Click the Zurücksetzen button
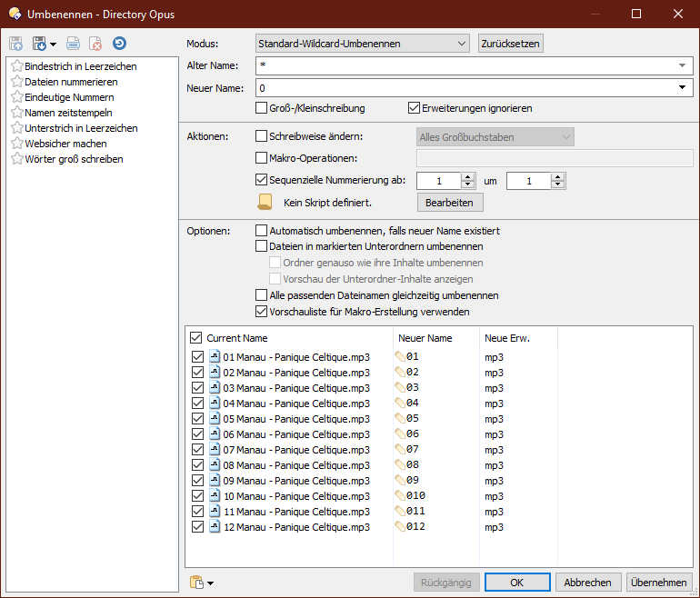The width and height of the screenshot is (700, 598). pyautogui.click(x=511, y=44)
